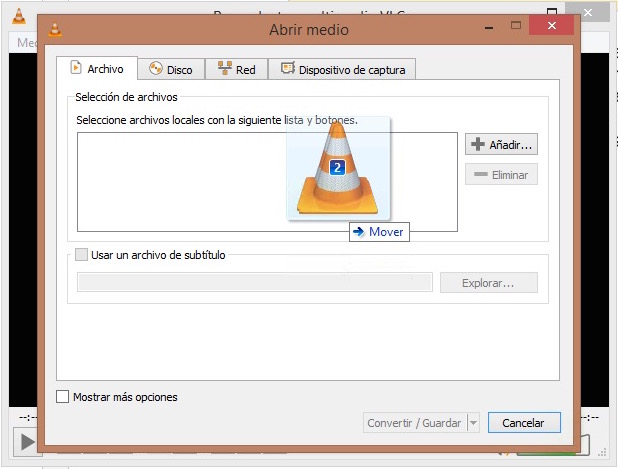Screen dimensions: 618x469
Task: Click the dragged VLC cone thumbnail
Action: click(338, 168)
